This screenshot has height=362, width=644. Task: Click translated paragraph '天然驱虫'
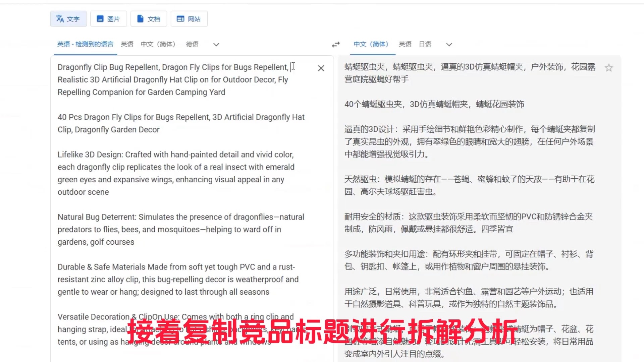click(470, 185)
